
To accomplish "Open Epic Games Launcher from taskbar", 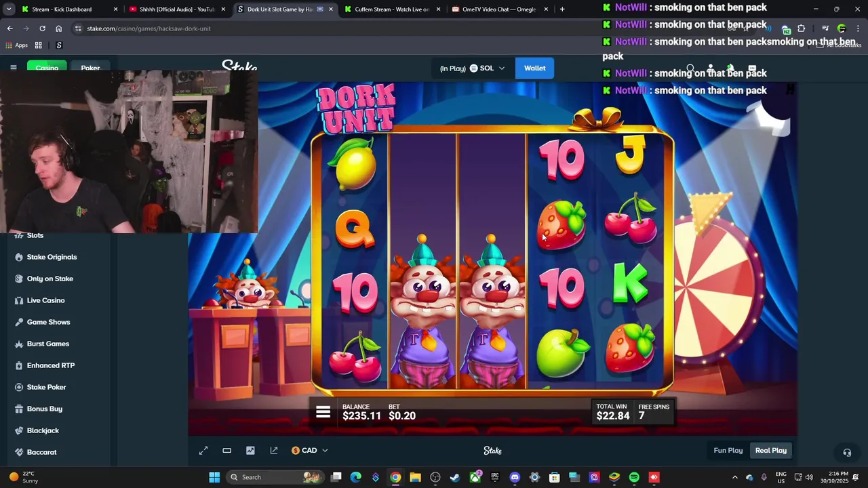I will (x=495, y=477).
